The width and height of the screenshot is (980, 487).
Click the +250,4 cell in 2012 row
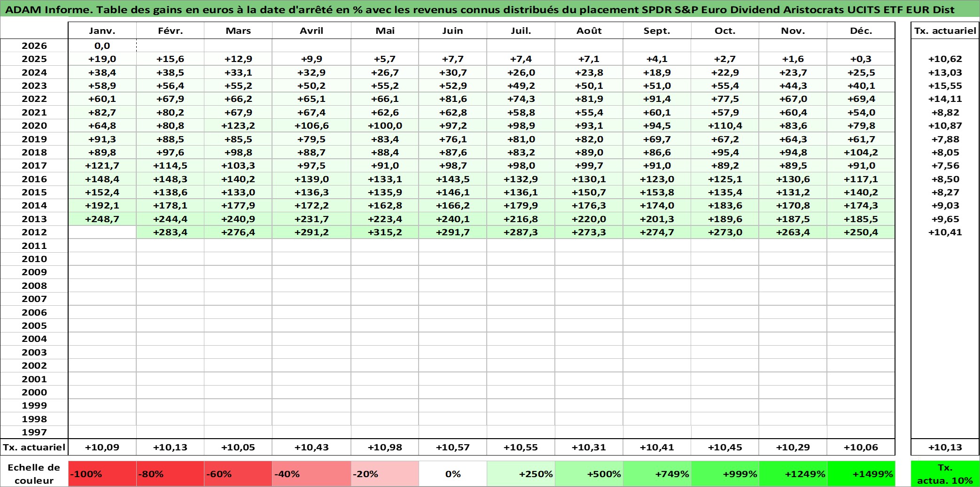coord(861,232)
